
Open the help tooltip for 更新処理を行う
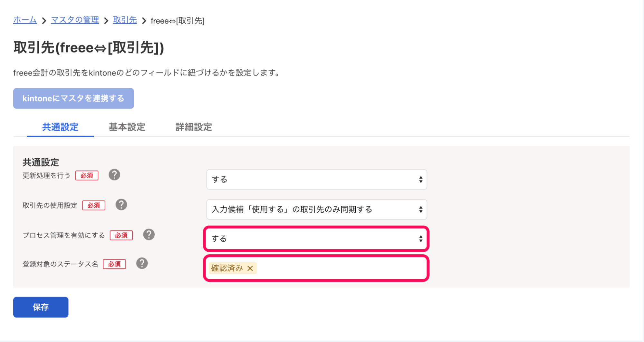[x=114, y=175]
